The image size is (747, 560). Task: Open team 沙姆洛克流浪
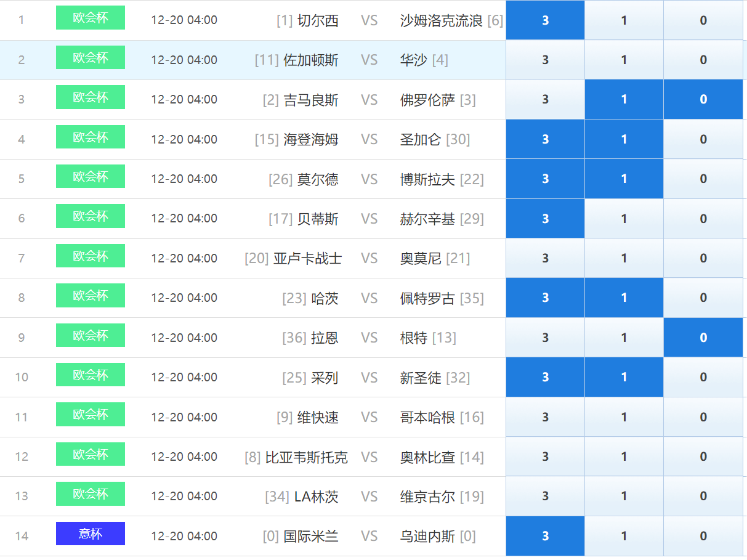[x=442, y=20]
